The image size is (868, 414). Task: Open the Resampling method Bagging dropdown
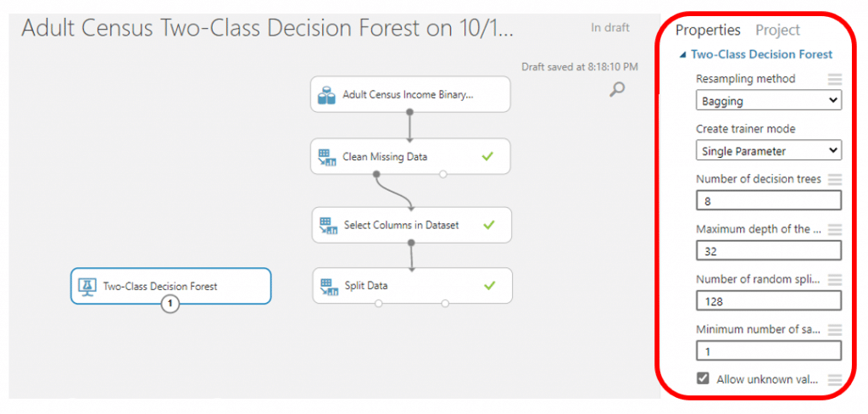point(768,101)
